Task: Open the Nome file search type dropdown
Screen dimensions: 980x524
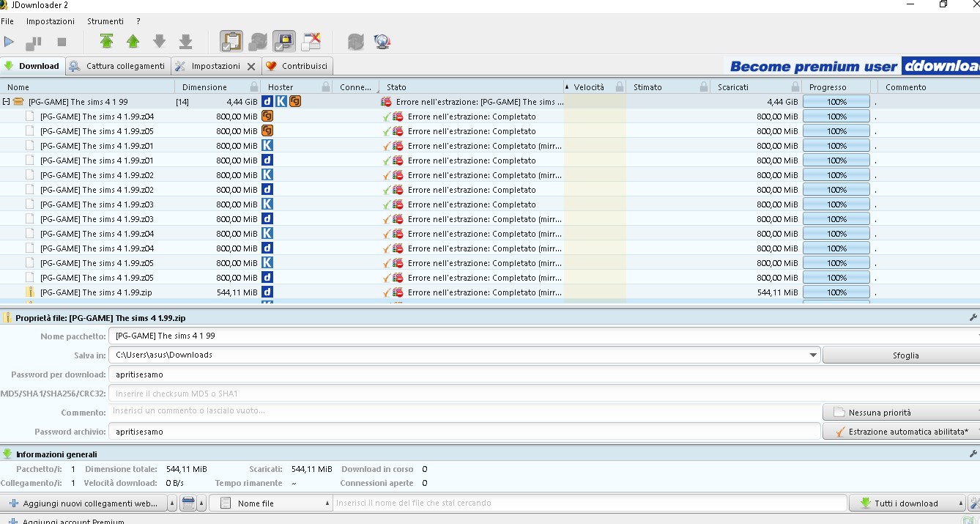Action: (x=271, y=503)
